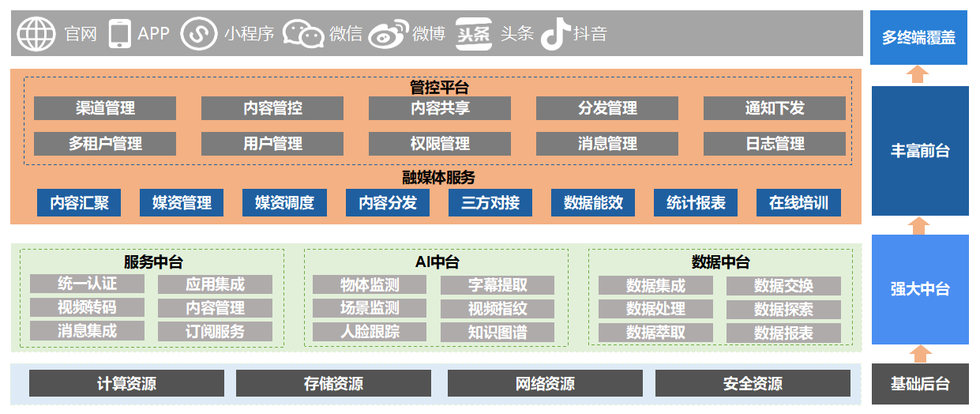Click the 头条 Toutiao logo icon

coord(474,34)
